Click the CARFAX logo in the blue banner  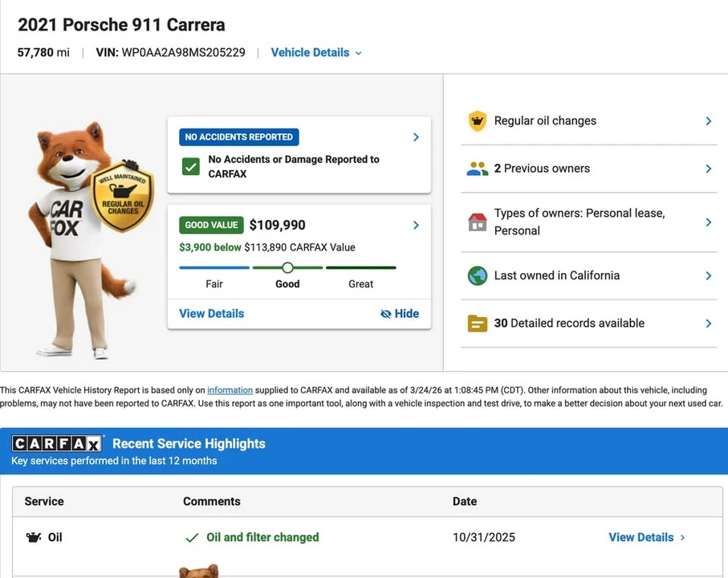click(57, 444)
